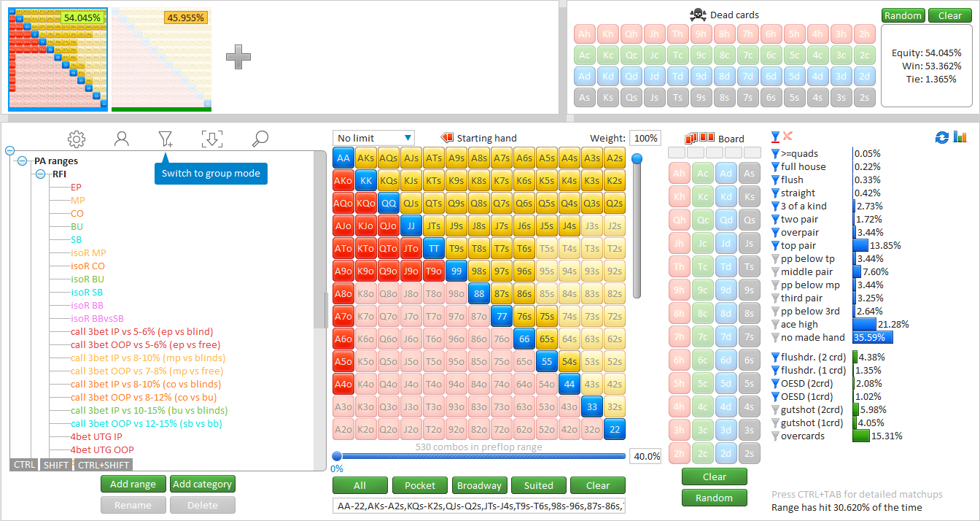The width and height of the screenshot is (980, 521).
Task: Click the Broadway preset button
Action: tap(479, 485)
